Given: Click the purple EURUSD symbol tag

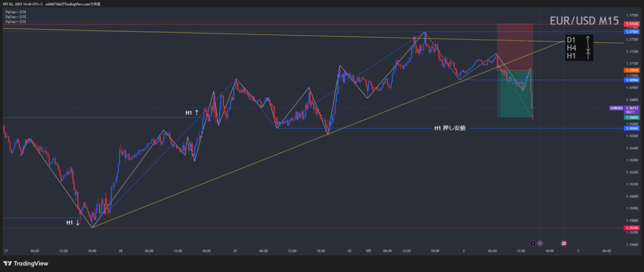Looking at the screenshot, I should click(x=617, y=108).
